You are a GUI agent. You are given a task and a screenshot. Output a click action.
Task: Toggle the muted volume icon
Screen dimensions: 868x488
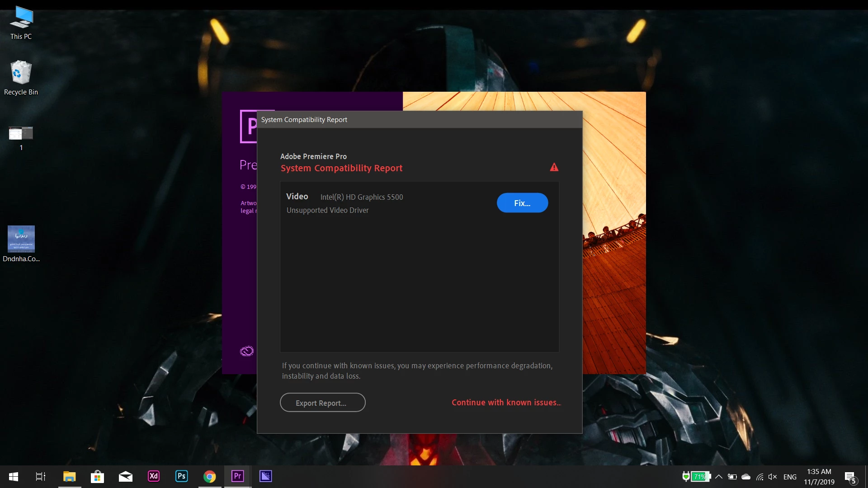point(773,477)
